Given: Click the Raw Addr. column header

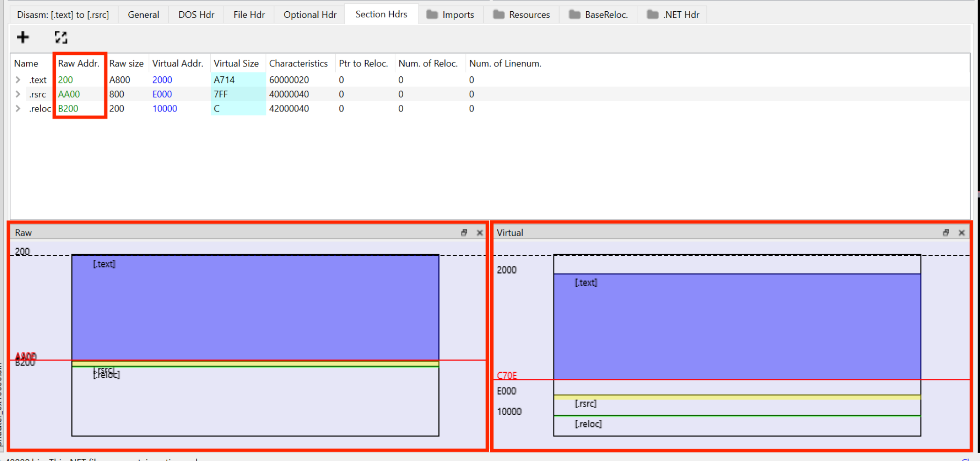Looking at the screenshot, I should pyautogui.click(x=79, y=63).
